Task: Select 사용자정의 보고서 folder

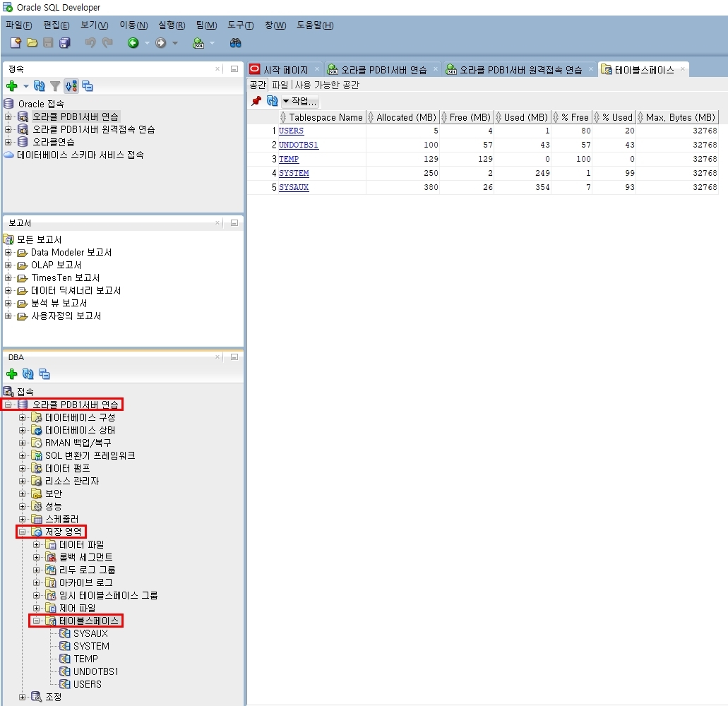Action: (x=66, y=316)
